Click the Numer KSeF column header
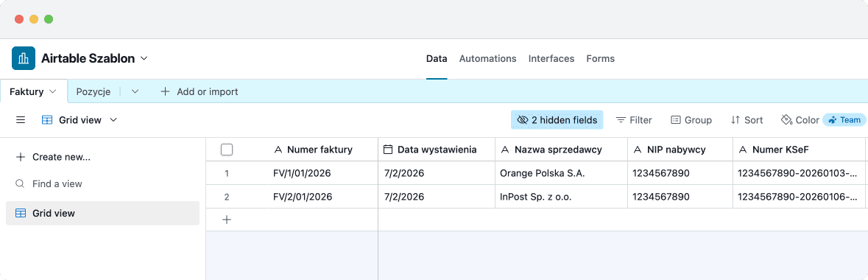 coord(800,150)
